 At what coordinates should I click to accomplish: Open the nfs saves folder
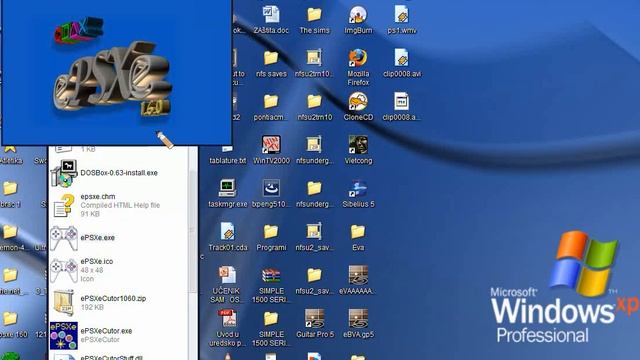(x=271, y=58)
